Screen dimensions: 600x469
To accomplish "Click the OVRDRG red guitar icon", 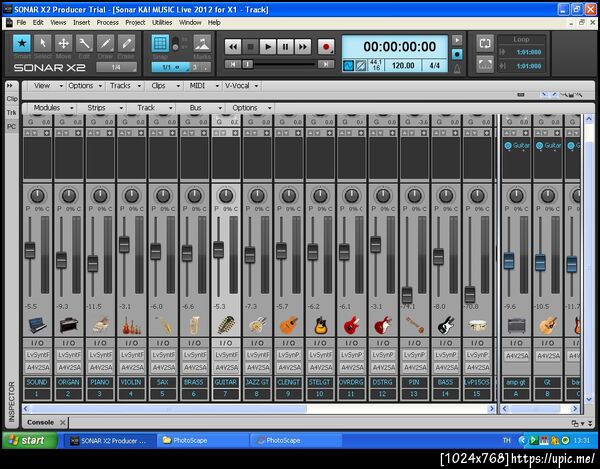I will click(x=352, y=325).
